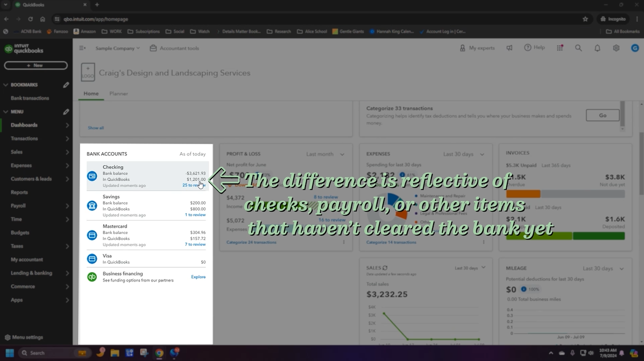Open Savings 1 to review link

195,215
